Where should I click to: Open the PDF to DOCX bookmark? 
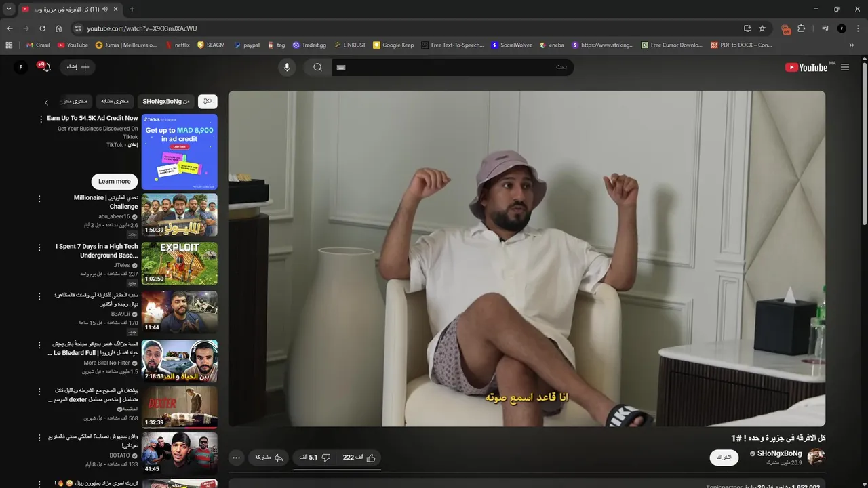[741, 45]
